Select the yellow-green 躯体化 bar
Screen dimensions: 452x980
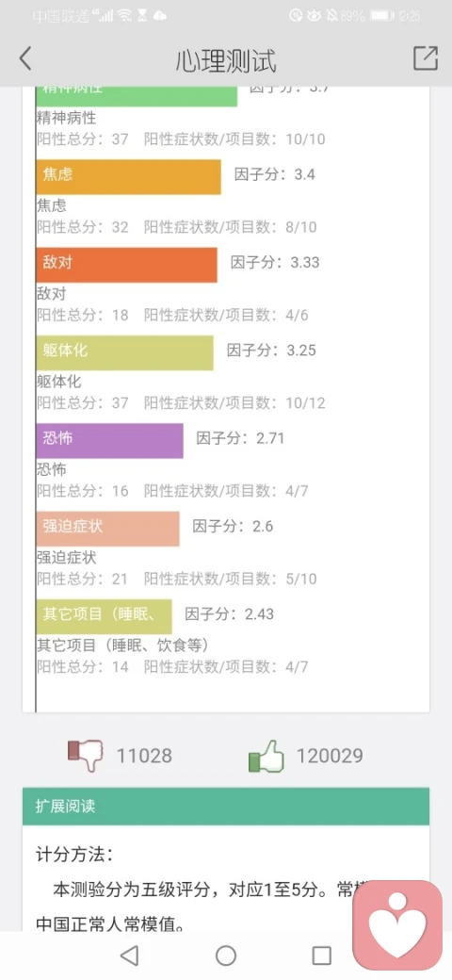click(x=125, y=353)
